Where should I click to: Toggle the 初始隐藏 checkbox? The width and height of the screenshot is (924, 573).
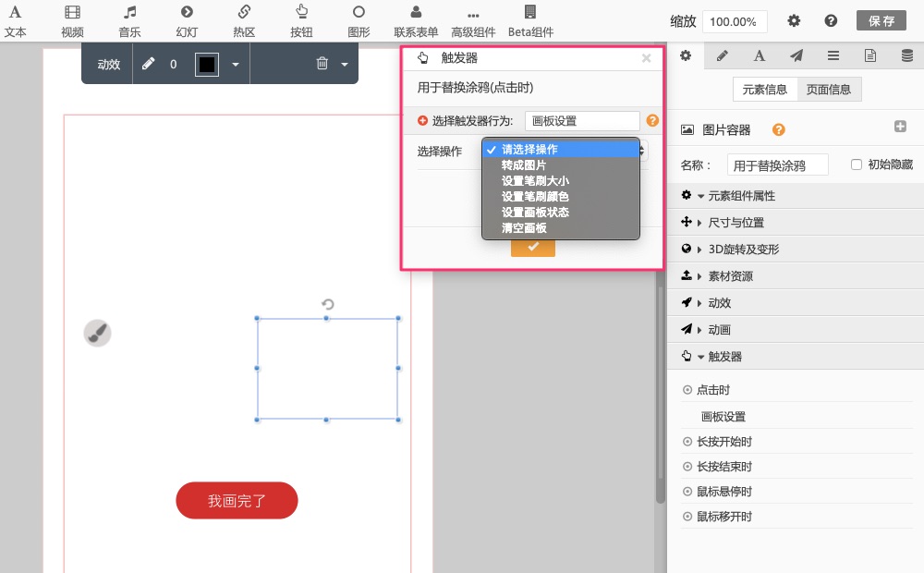(x=857, y=165)
